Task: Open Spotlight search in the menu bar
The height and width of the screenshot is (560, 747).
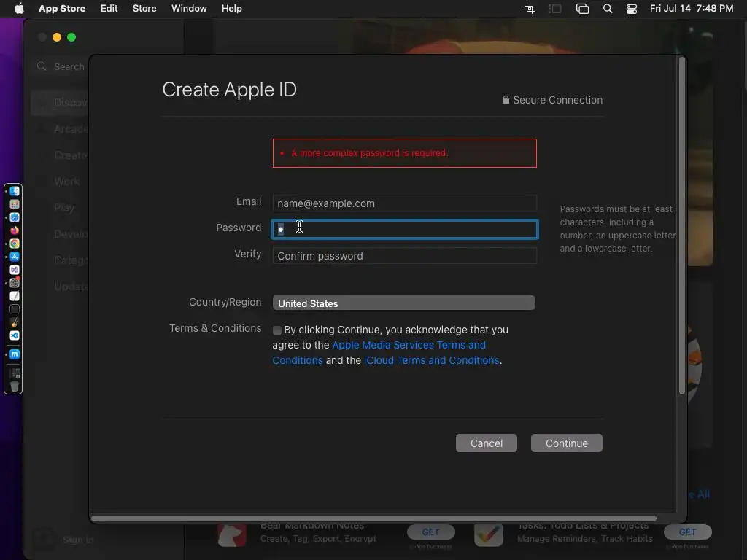Action: 608,9
